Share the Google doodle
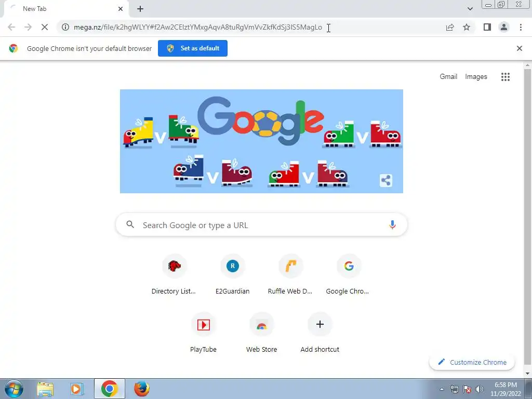The image size is (532, 399). 386,180
